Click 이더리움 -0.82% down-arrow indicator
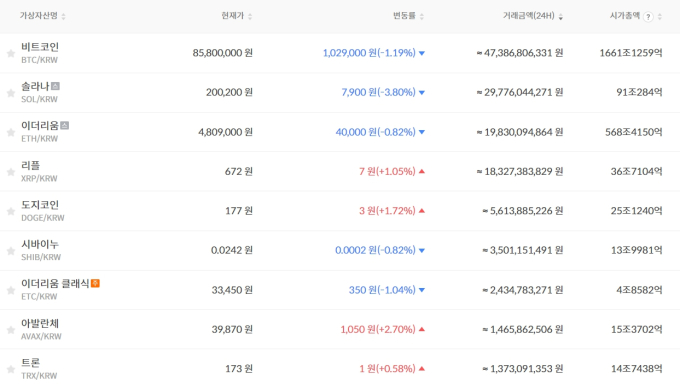 click(x=422, y=132)
